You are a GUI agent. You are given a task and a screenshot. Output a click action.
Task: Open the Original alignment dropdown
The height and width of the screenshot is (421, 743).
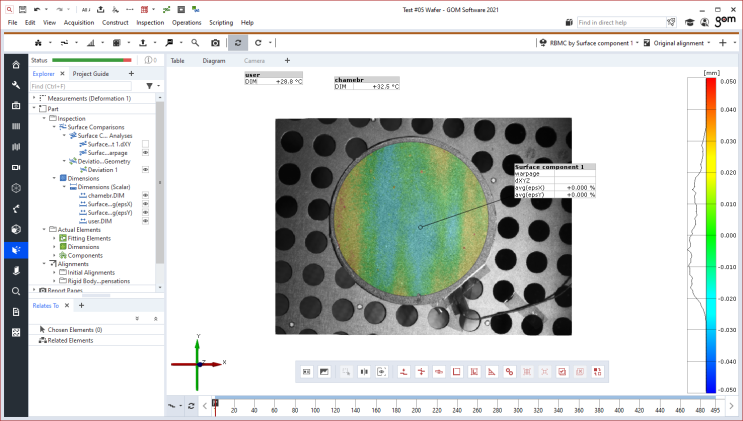pos(677,43)
